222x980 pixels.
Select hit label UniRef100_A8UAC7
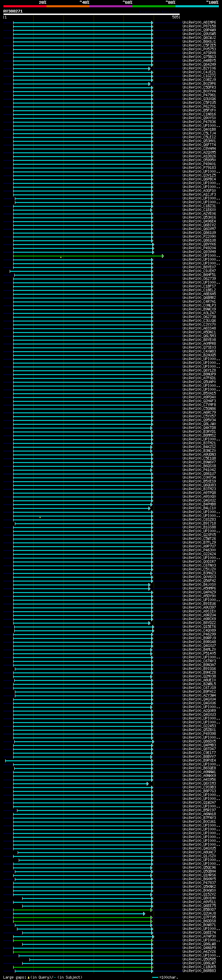click(199, 852)
